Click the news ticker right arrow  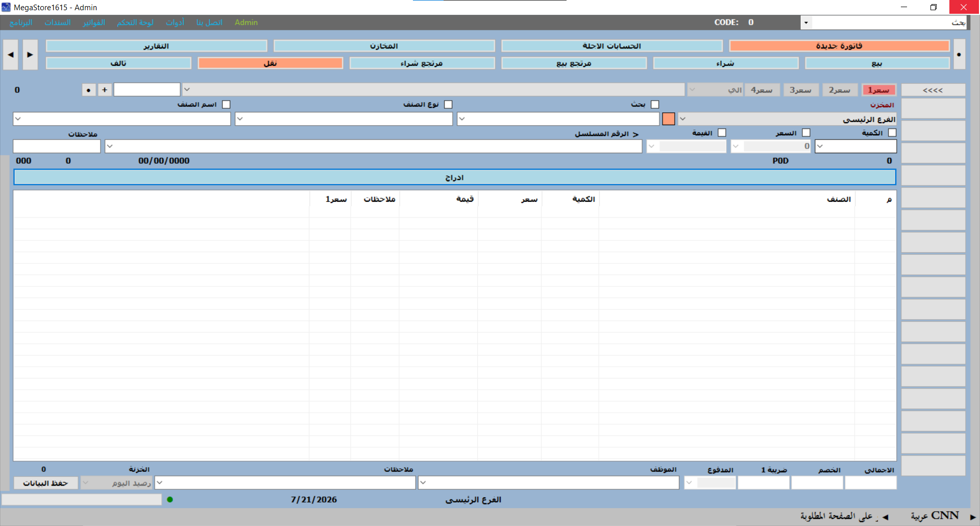coord(972,517)
